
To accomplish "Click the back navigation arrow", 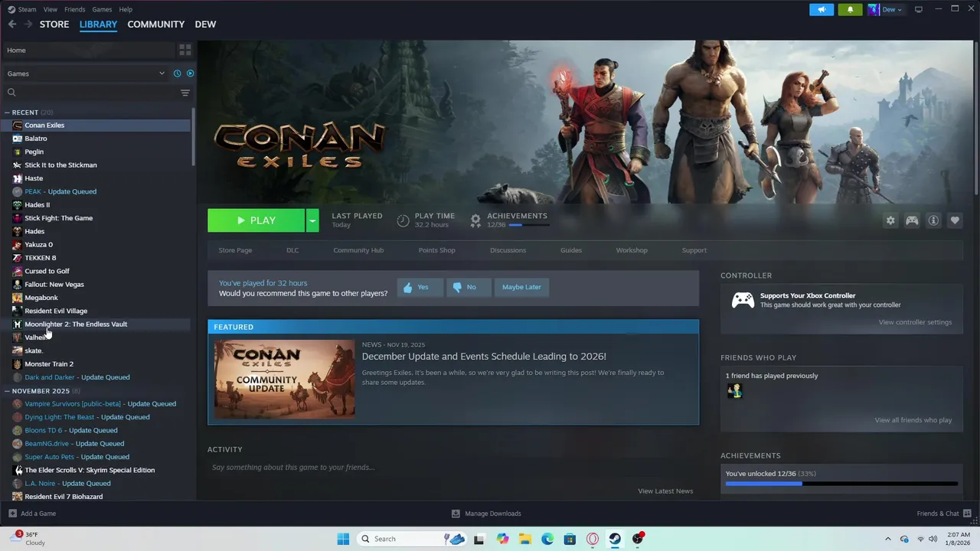I will click(x=11, y=24).
